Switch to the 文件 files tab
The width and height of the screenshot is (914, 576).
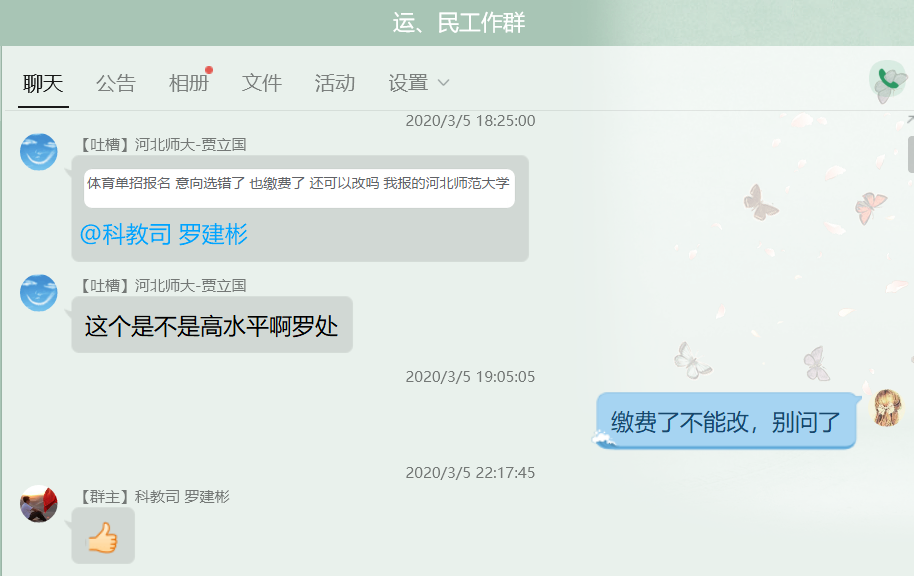click(261, 84)
